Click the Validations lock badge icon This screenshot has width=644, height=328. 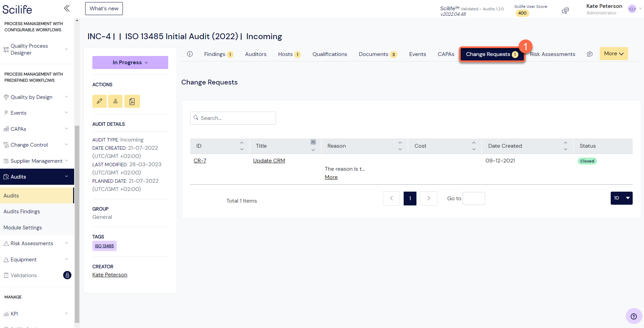67,275
